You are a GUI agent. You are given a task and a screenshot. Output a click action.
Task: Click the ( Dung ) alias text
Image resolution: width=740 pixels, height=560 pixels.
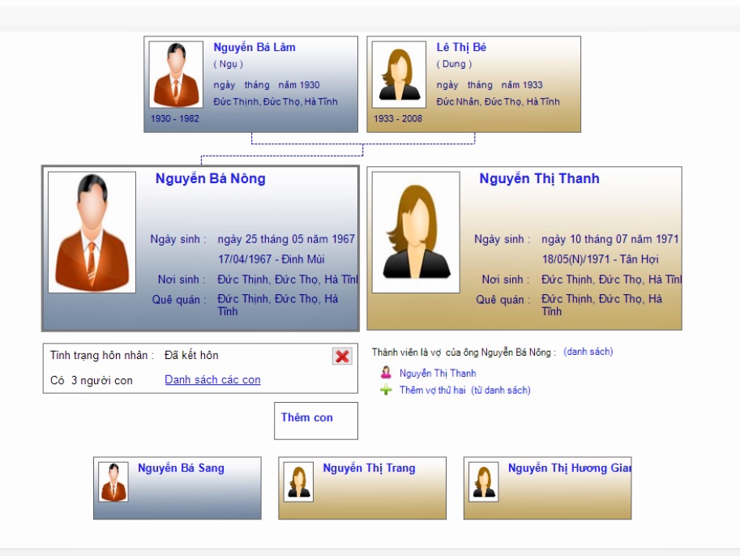pyautogui.click(x=454, y=64)
